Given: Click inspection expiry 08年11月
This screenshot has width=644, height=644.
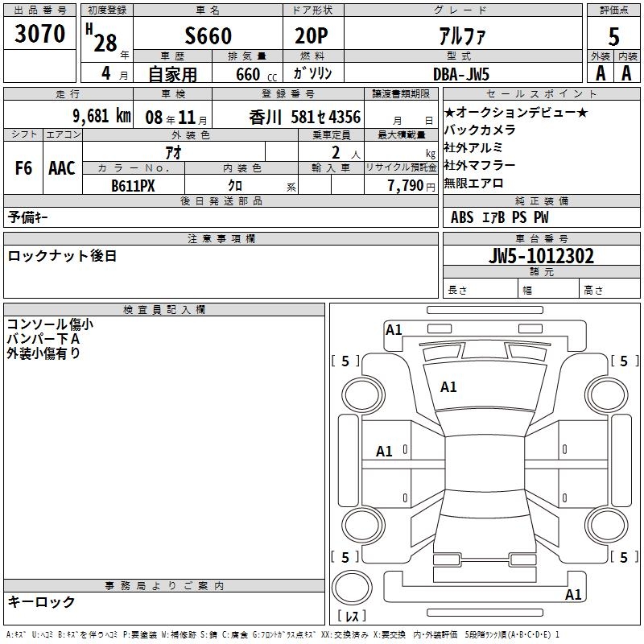Looking at the screenshot, I should click(176, 118).
